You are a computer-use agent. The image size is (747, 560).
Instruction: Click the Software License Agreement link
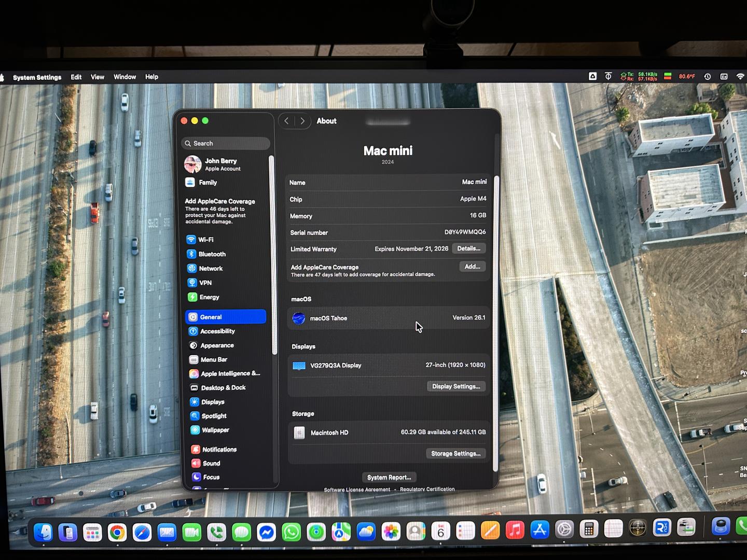357,489
